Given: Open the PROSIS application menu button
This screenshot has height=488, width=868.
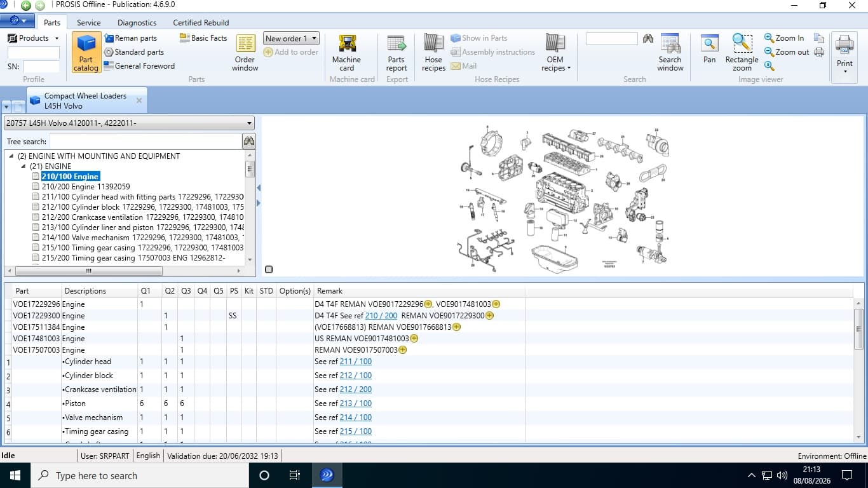Looking at the screenshot, I should pyautogui.click(x=18, y=21).
